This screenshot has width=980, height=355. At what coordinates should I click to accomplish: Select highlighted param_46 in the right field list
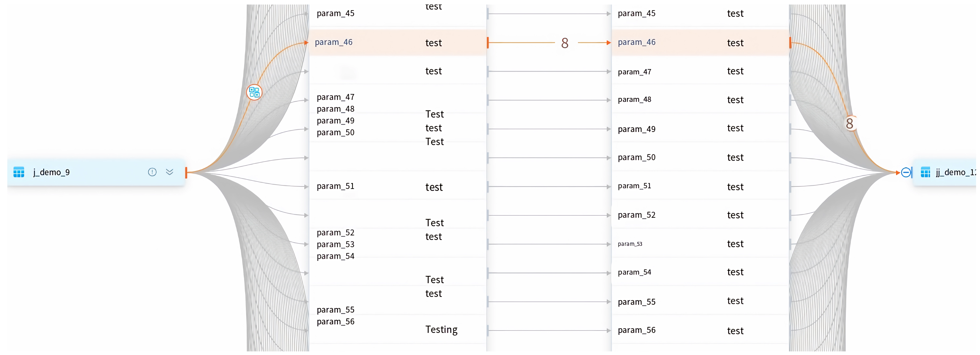click(636, 42)
